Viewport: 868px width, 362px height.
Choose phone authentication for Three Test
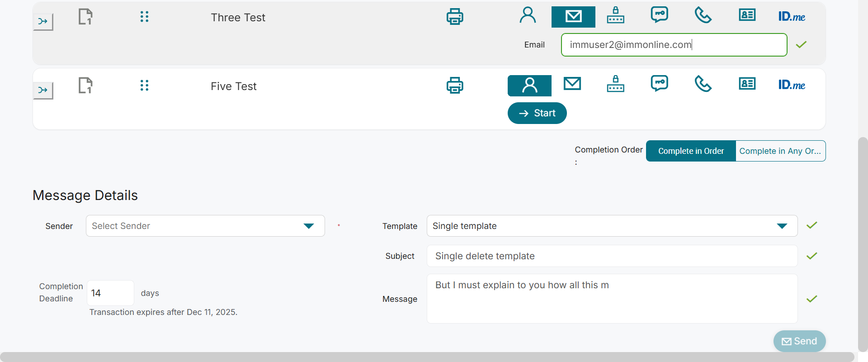coord(703,16)
